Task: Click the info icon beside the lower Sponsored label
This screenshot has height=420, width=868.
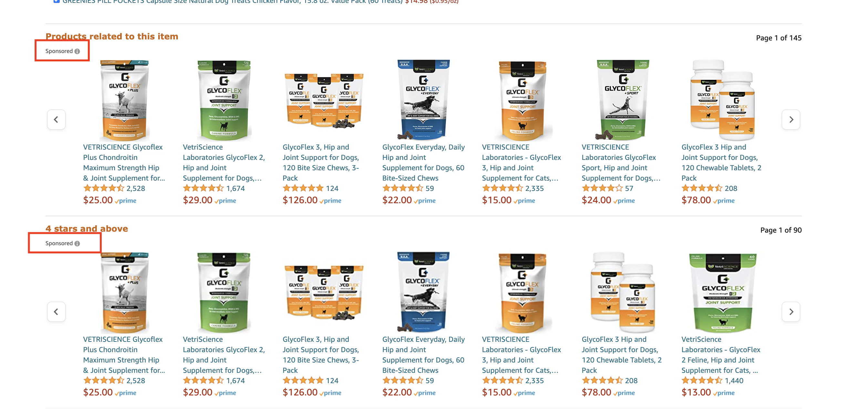Action: (77, 243)
